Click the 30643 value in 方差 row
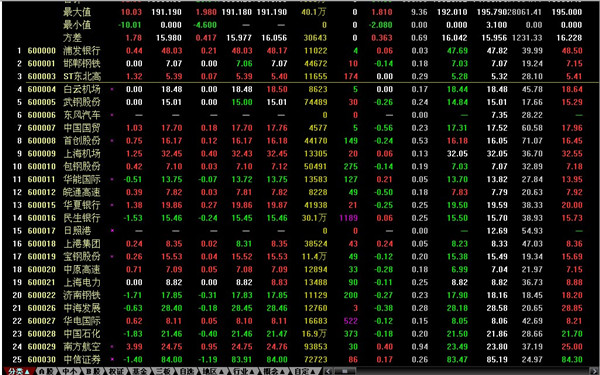 315,38
